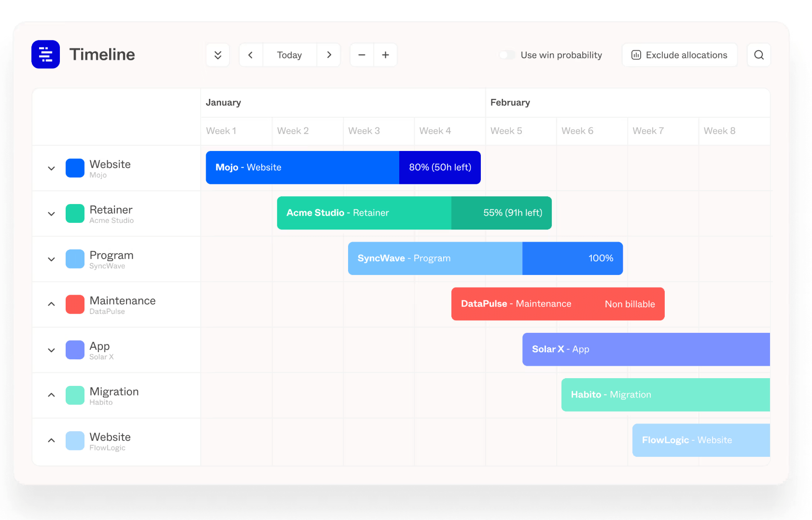812x520 pixels.
Task: Click the purple Solar X App swatch
Action: (75, 350)
